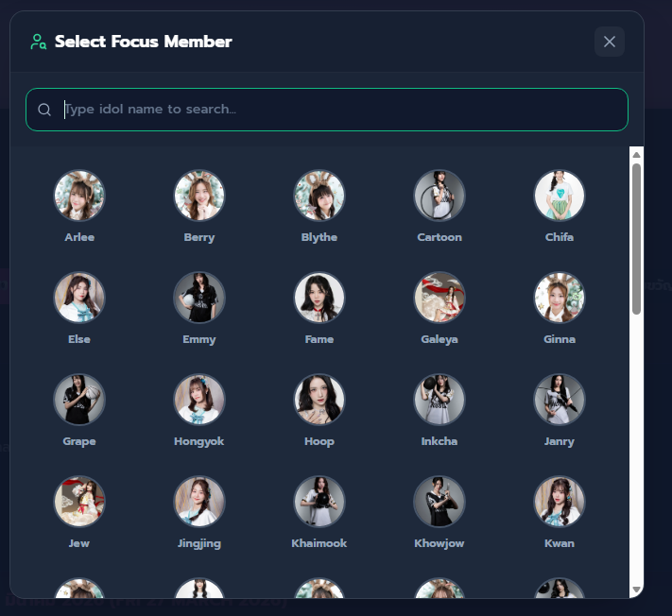Click the name label Khaimook
Viewport: 672px width, 616px height.
coord(319,542)
